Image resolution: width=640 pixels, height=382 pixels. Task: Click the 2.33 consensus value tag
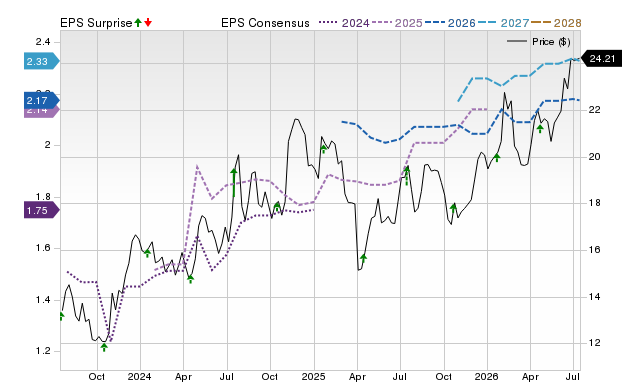click(x=42, y=61)
